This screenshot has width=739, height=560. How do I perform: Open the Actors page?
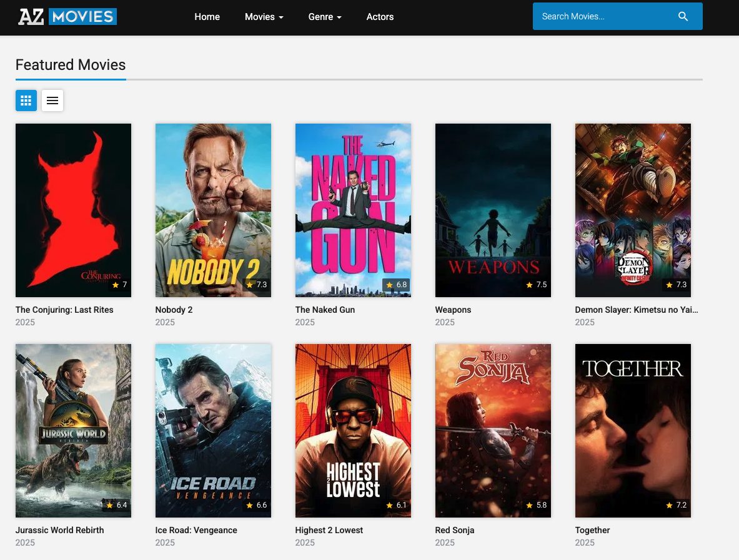click(380, 17)
